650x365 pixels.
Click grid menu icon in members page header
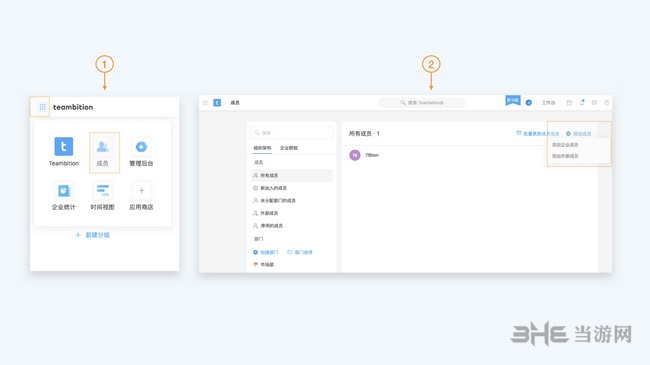(205, 102)
